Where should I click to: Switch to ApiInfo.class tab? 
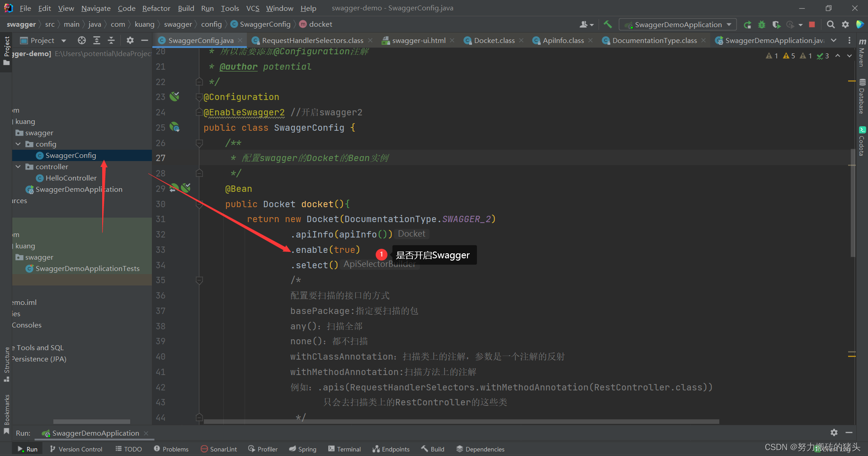[x=563, y=40]
